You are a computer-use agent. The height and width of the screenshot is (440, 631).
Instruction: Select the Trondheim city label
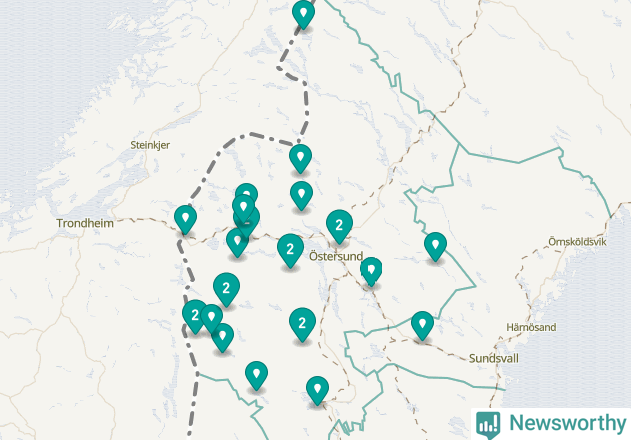[x=85, y=223]
